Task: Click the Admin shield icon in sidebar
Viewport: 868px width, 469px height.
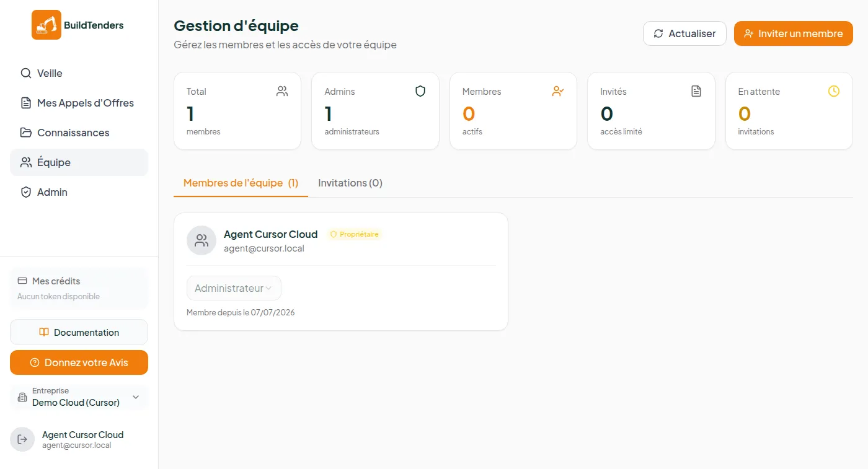Action: tap(26, 192)
